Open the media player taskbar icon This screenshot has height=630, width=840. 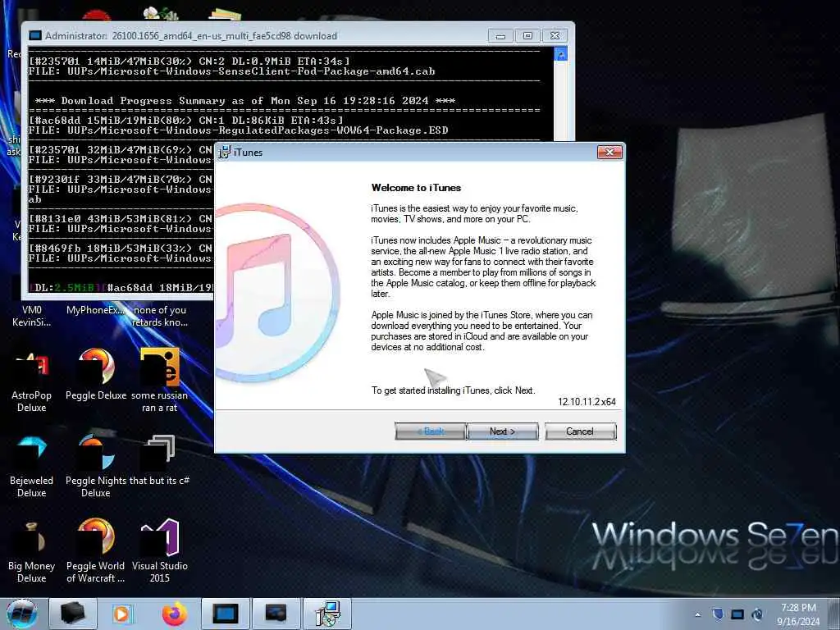(x=123, y=614)
